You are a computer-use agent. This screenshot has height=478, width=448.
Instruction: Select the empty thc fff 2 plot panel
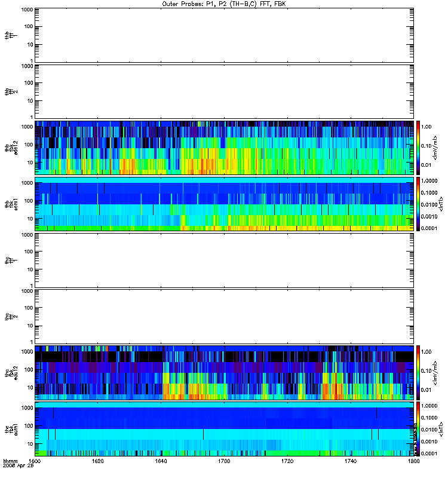coord(224,317)
